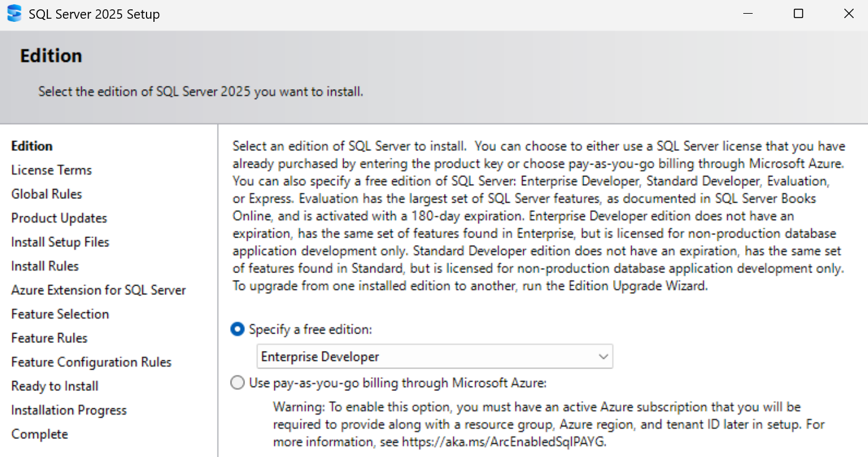The image size is (868, 457).
Task: Select the 'Specify a free edition' radio button
Action: click(238, 330)
